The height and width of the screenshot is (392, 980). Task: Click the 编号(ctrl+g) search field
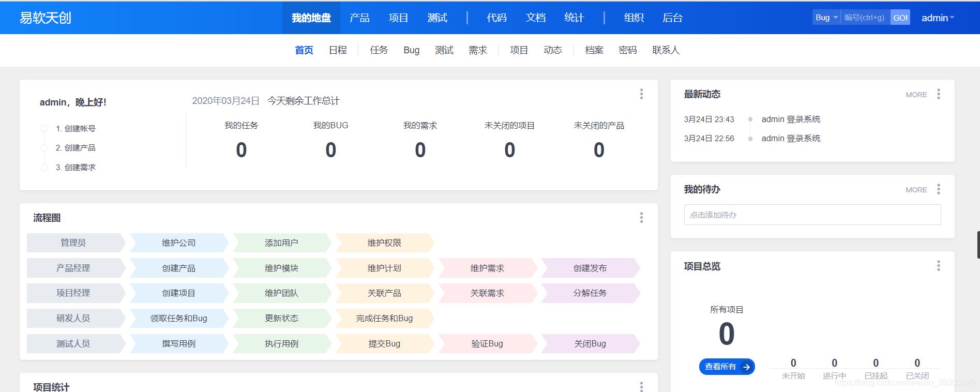click(x=865, y=18)
